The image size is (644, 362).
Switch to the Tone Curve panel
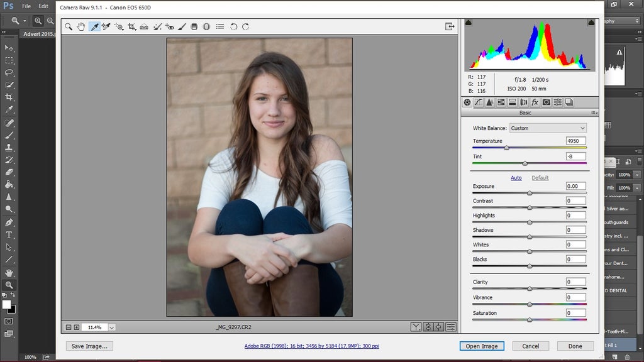[x=479, y=102]
